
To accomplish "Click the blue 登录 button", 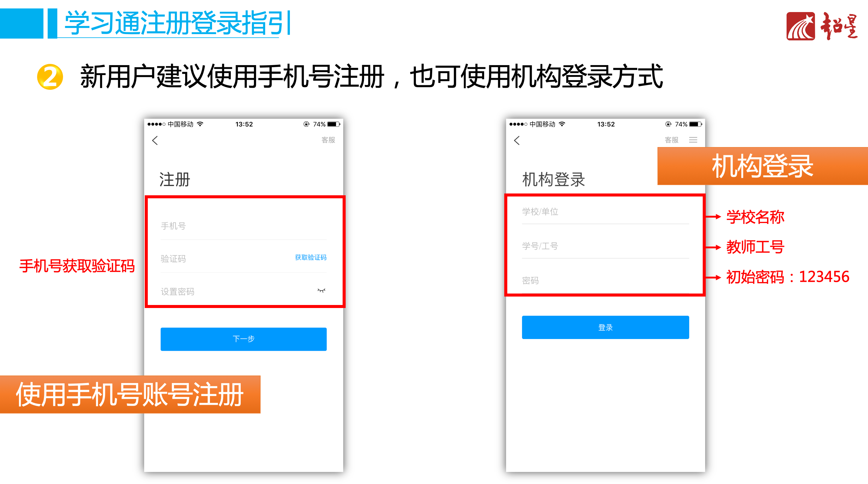I will coord(606,327).
